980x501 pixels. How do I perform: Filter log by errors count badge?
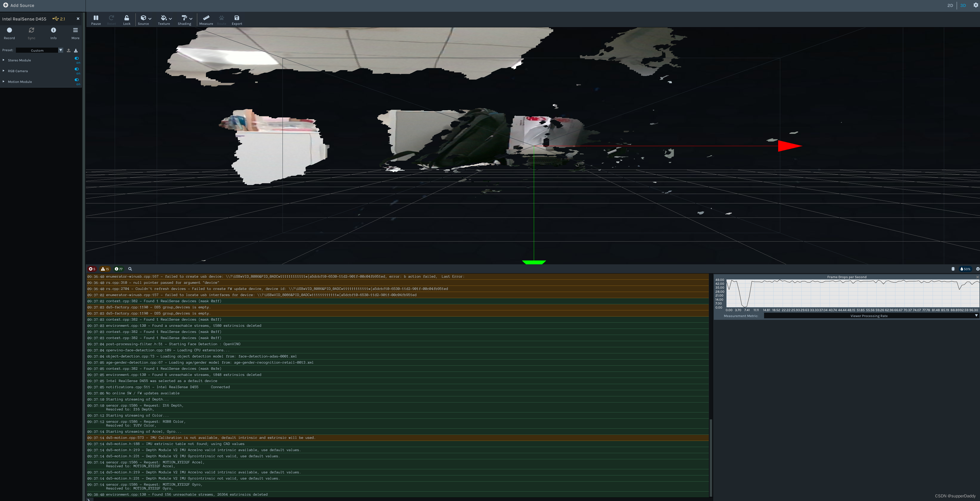point(92,269)
